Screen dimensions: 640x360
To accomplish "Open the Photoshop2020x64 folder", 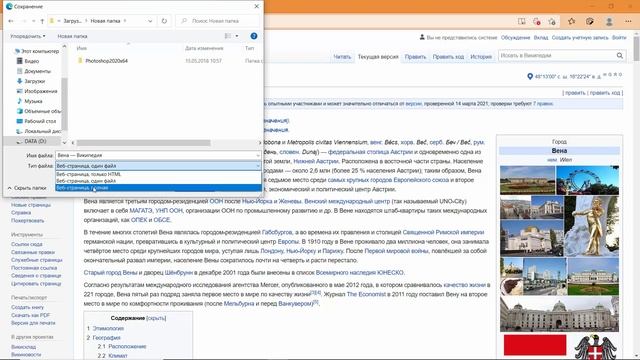I will [107, 61].
